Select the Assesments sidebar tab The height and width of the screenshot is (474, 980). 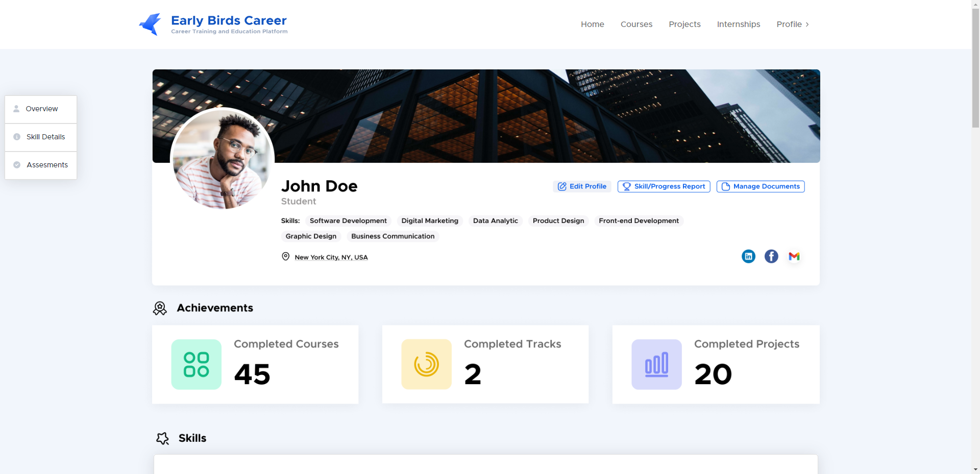tap(41, 165)
